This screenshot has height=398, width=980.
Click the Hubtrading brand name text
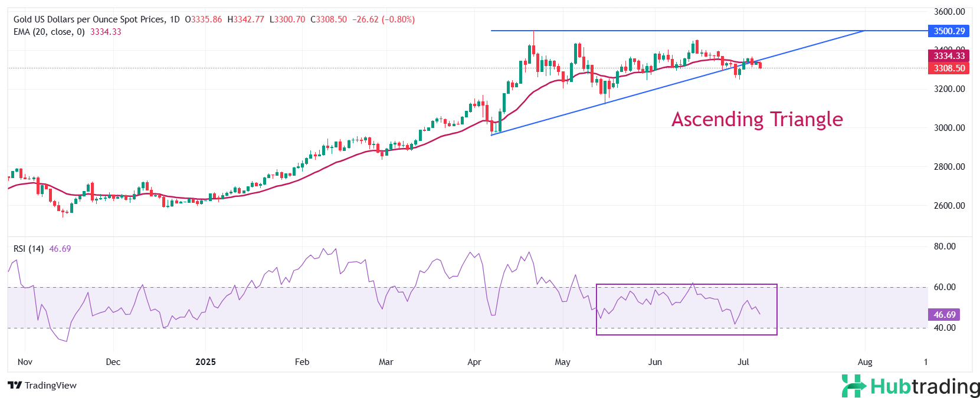(x=925, y=387)
